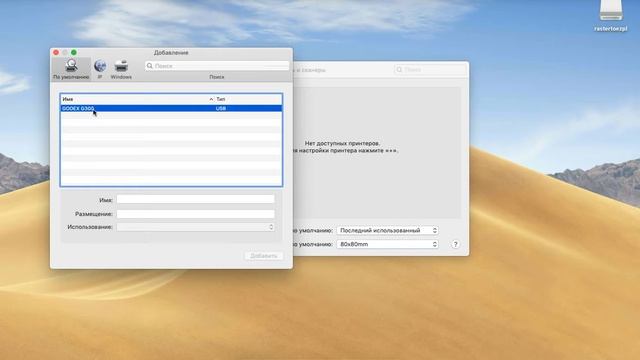Select the default printer tab icon
Image resolution: width=640 pixels, height=360 pixels.
pos(71,69)
